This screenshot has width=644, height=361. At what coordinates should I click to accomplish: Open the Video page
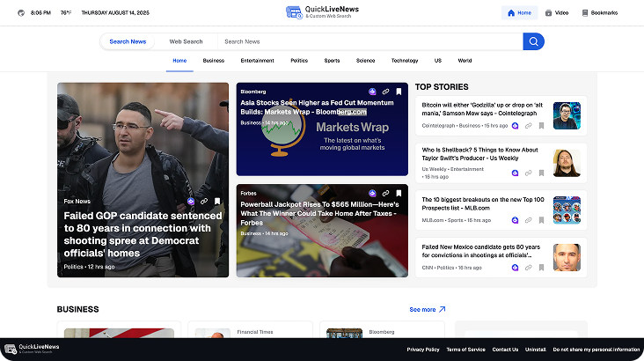(557, 12)
